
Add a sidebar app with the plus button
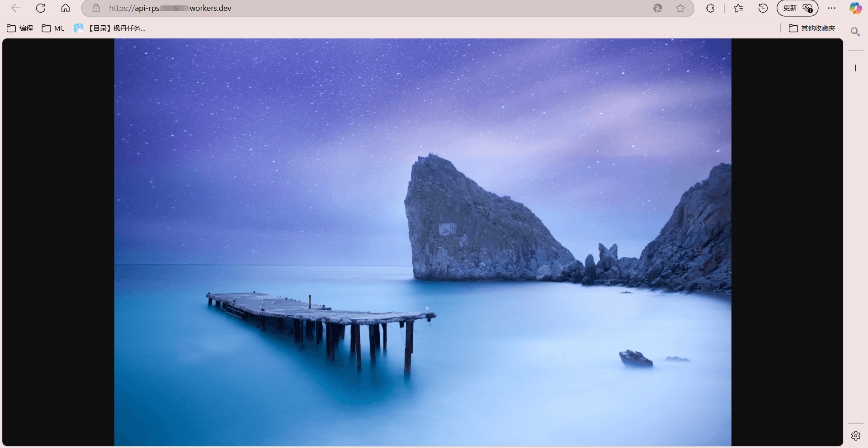(855, 68)
